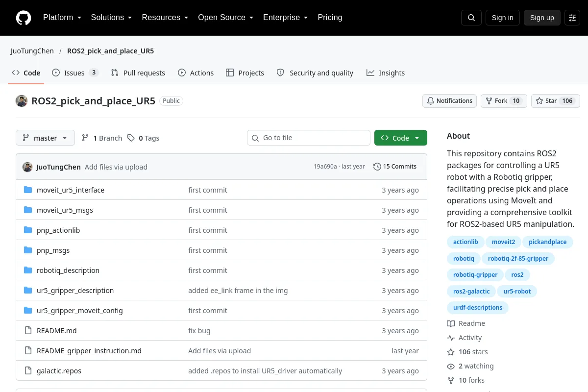The image size is (588, 392).
Task: Open commit hash 19a690a
Action: [x=325, y=167]
